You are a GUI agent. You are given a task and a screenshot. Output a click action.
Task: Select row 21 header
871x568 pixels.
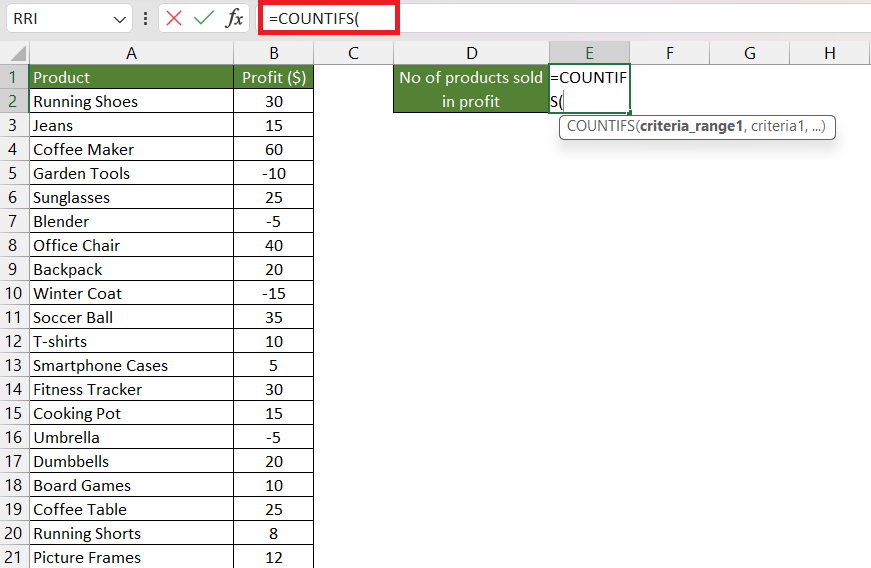click(14, 557)
